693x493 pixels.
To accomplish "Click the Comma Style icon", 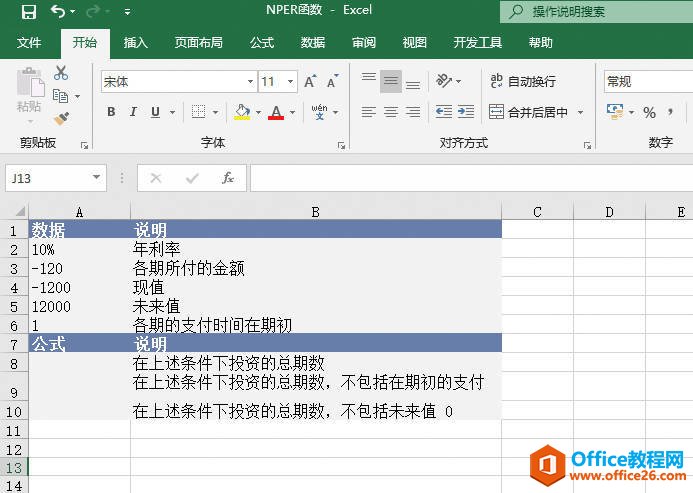I will [670, 112].
